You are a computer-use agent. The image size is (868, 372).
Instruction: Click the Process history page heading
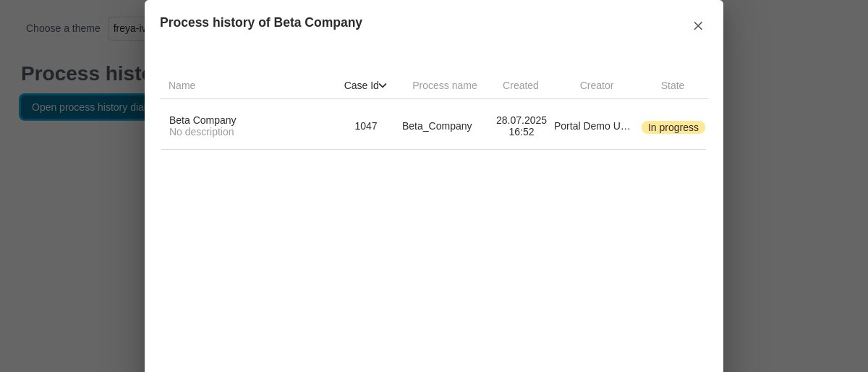click(81, 74)
